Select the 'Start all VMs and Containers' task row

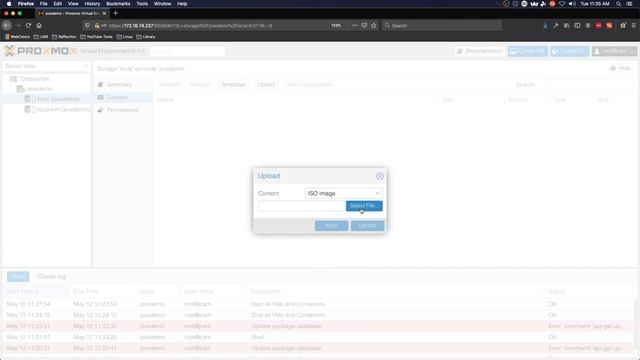click(x=318, y=304)
